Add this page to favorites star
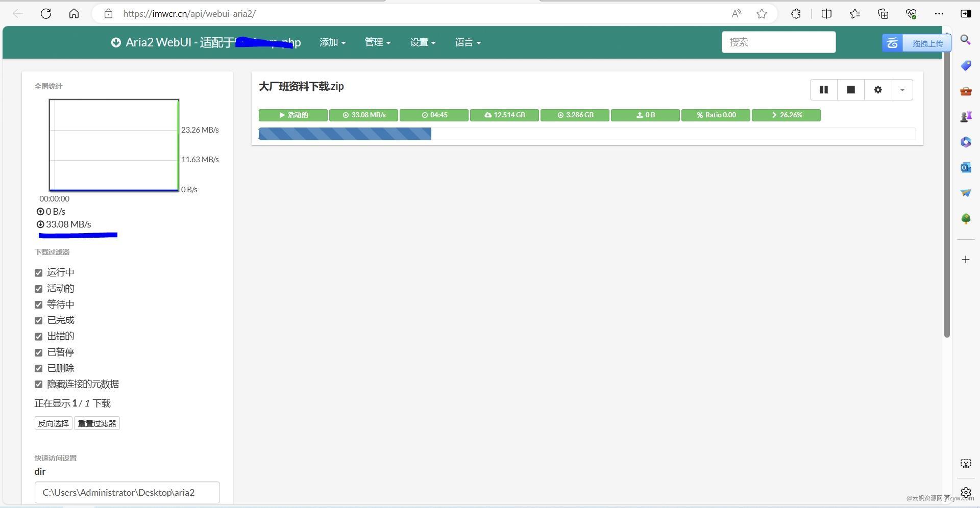Screen dimensions: 980x508 coord(762,14)
